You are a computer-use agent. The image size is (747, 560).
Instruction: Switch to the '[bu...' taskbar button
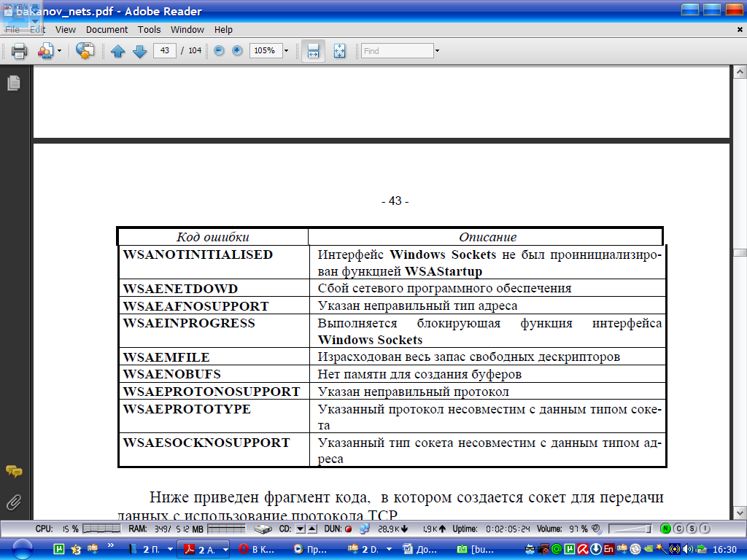coord(475,549)
